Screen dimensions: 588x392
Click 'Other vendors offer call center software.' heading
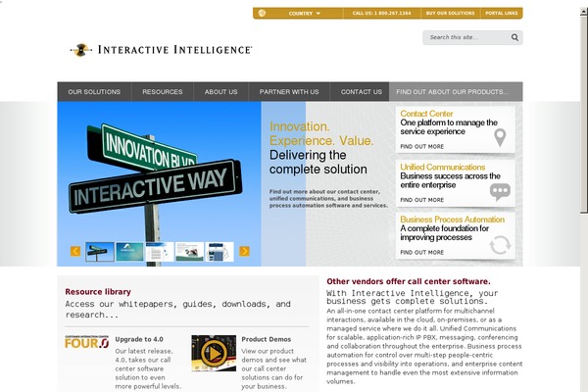tap(409, 281)
